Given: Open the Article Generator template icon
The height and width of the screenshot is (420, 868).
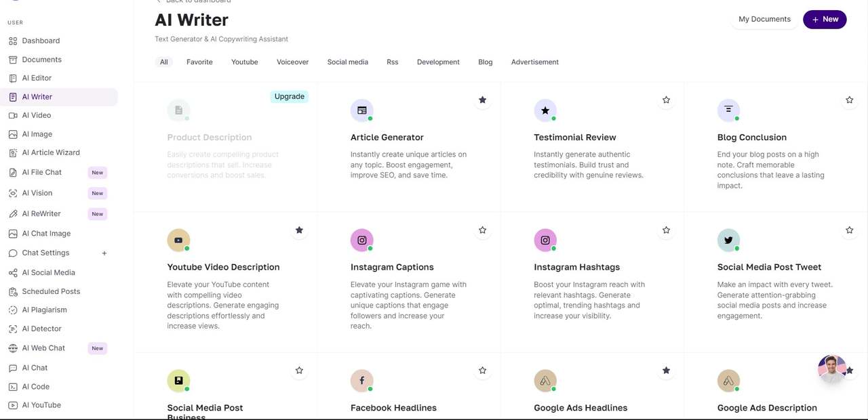Looking at the screenshot, I should click(x=362, y=110).
